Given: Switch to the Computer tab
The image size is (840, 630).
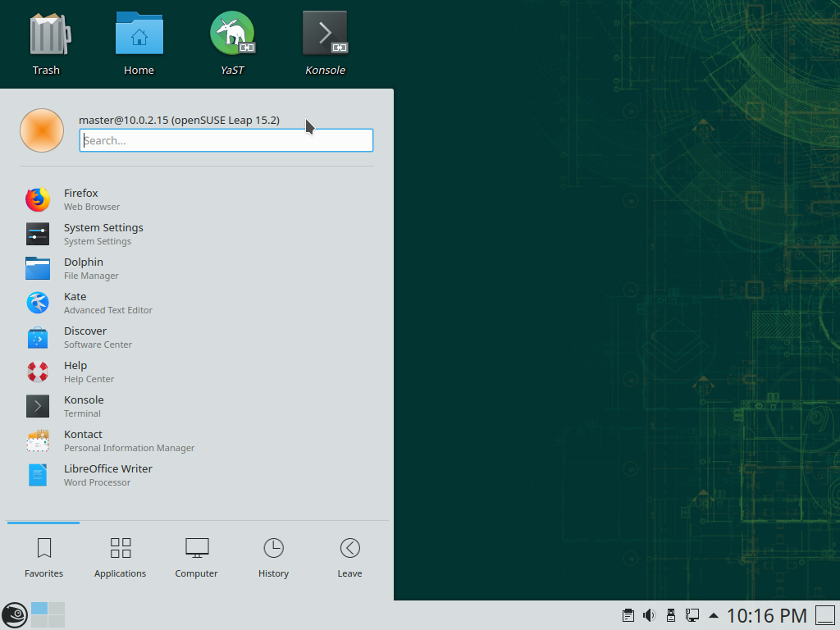Looking at the screenshot, I should click(x=197, y=558).
